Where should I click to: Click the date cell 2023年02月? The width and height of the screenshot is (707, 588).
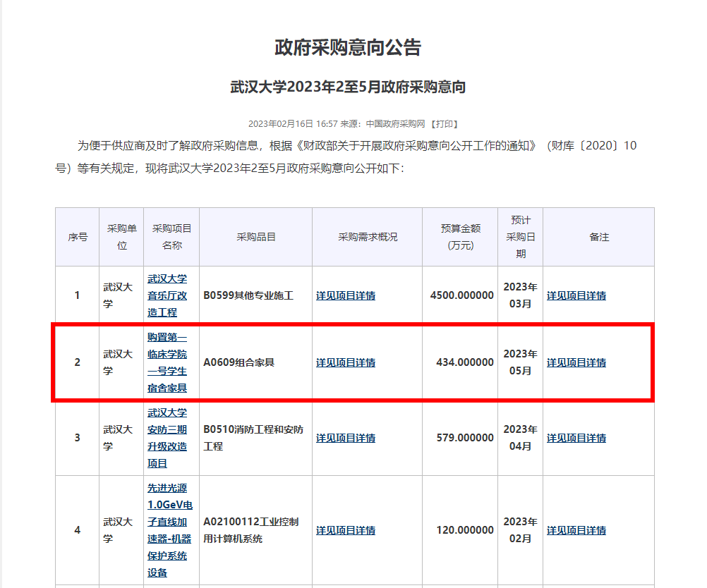520,530
